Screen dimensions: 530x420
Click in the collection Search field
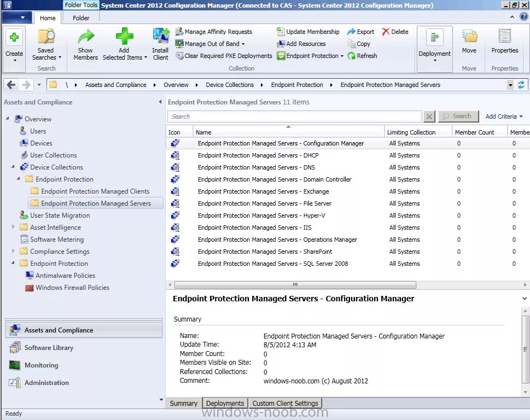click(x=294, y=116)
